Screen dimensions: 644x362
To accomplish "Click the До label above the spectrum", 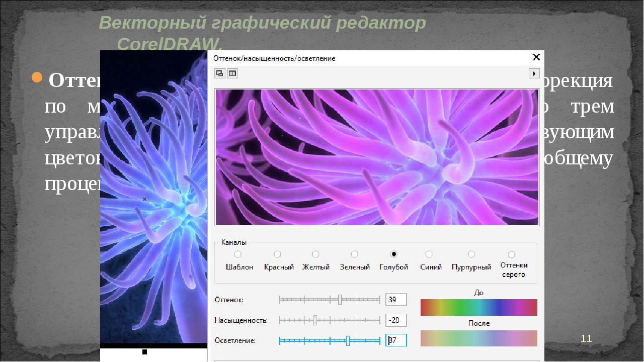I will [479, 292].
